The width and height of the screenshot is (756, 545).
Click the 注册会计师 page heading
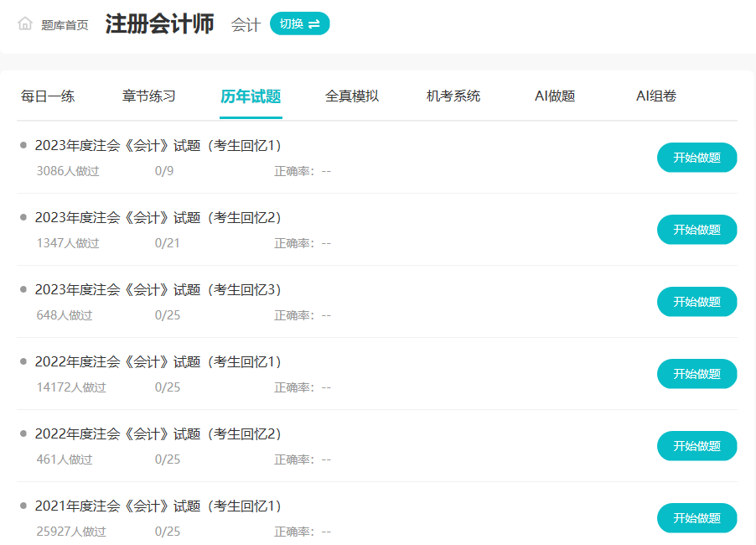click(x=159, y=24)
